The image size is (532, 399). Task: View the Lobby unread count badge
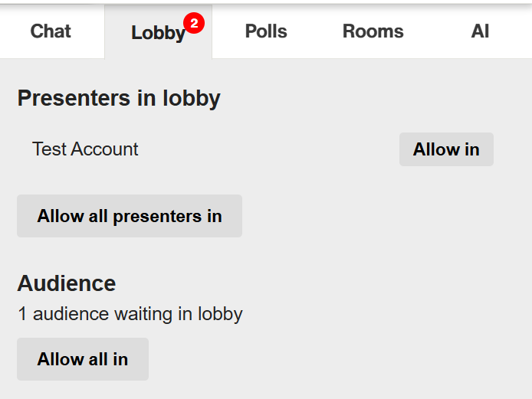(x=194, y=23)
